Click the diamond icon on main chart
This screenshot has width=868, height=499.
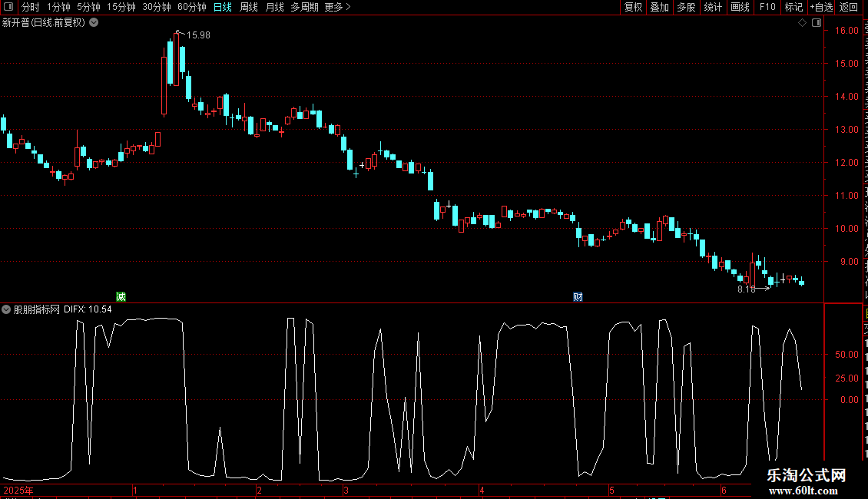802,23
